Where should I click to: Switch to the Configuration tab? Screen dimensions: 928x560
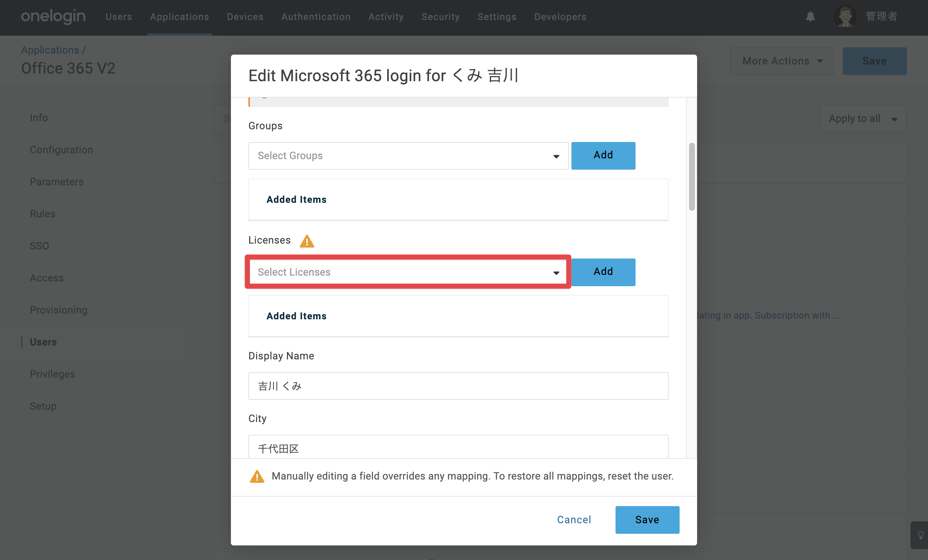pyautogui.click(x=62, y=150)
